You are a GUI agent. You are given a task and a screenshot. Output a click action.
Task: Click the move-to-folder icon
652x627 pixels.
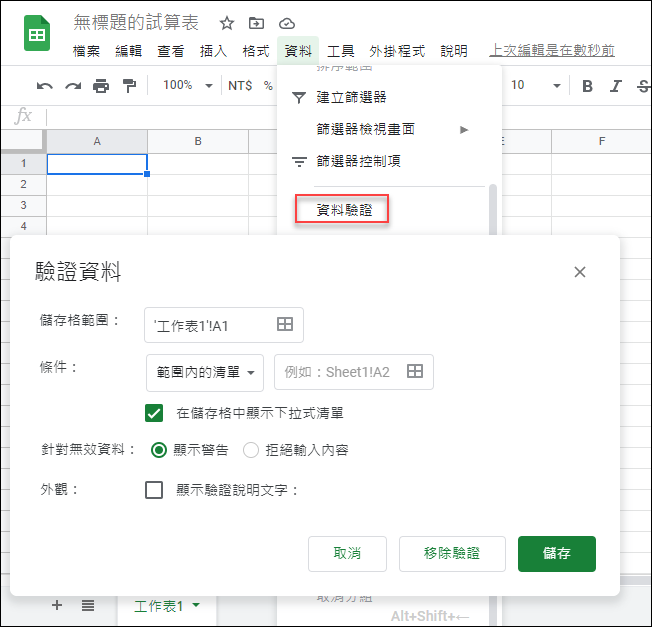pos(256,23)
